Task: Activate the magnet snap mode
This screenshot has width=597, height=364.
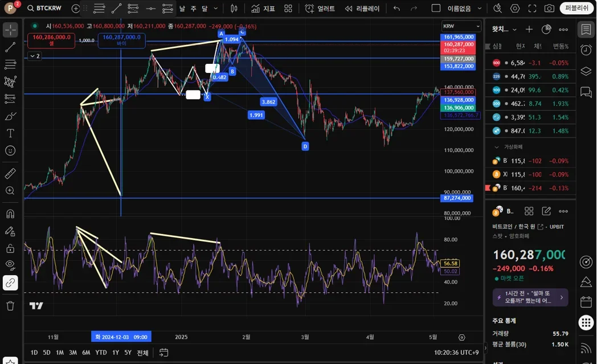Action: tap(10, 214)
